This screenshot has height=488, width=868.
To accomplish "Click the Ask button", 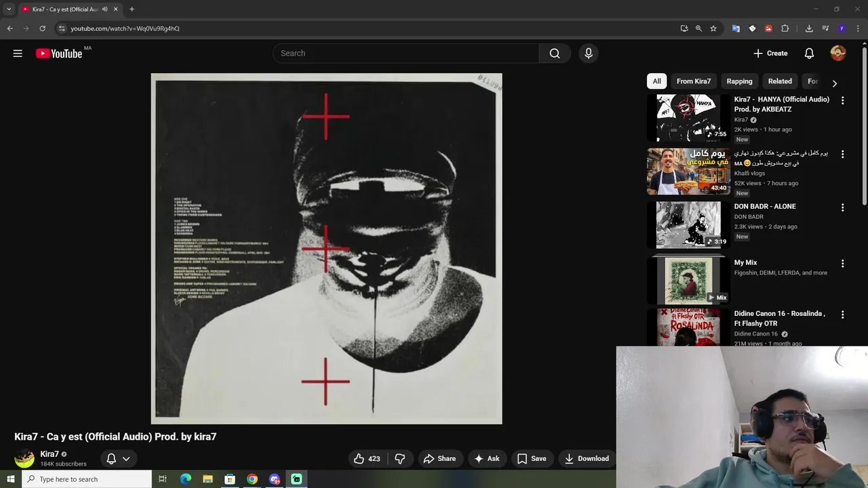I will coord(487,459).
